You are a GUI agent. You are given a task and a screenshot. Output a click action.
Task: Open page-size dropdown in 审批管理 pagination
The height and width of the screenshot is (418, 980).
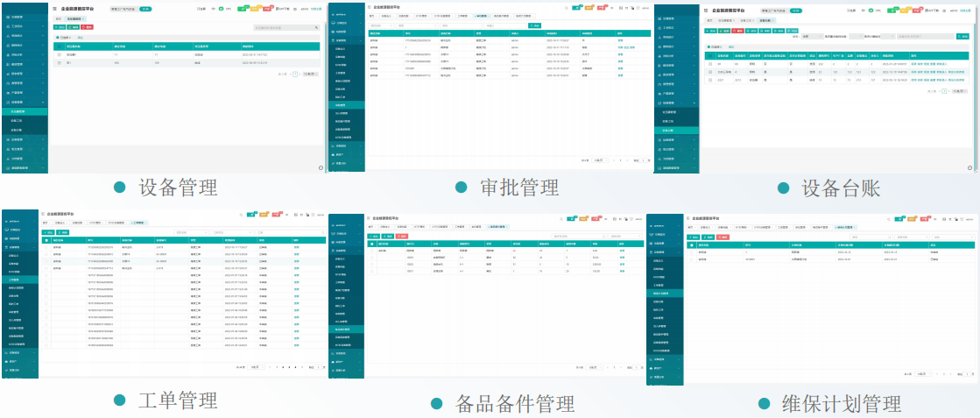(x=600, y=160)
